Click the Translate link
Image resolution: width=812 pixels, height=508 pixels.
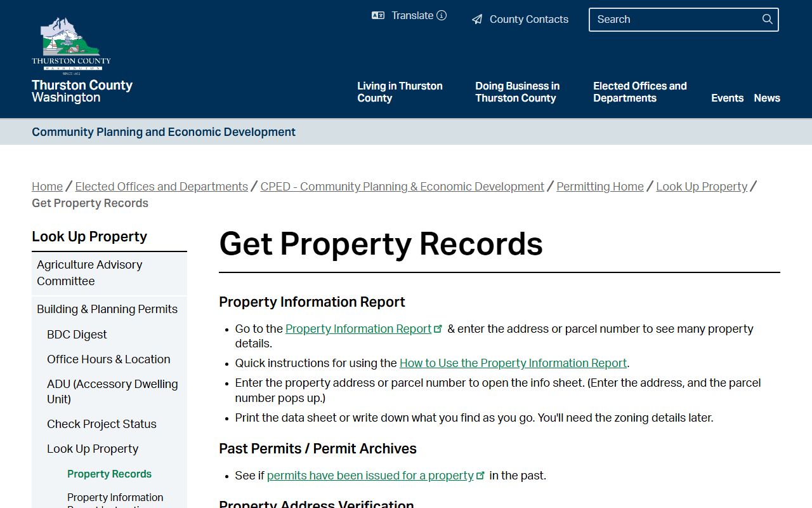(x=412, y=16)
